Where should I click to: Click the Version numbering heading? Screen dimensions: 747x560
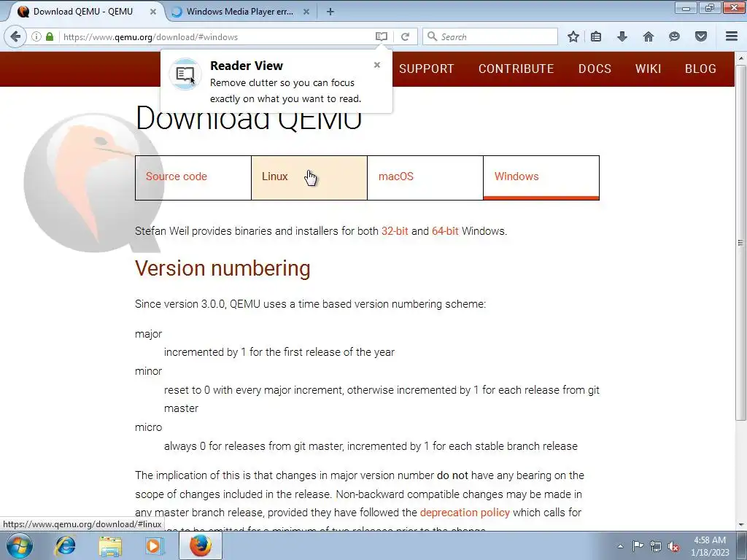pos(222,268)
